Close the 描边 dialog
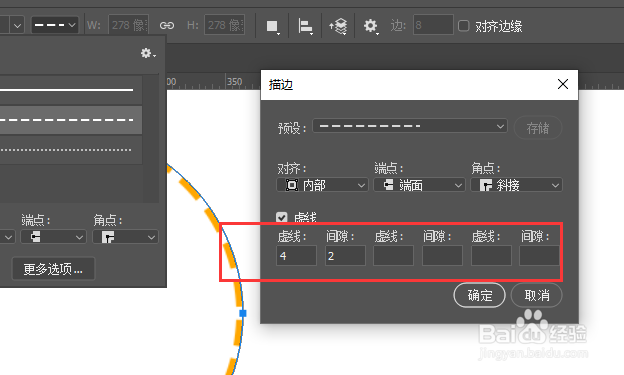Image resolution: width=624 pixels, height=375 pixels. [563, 84]
